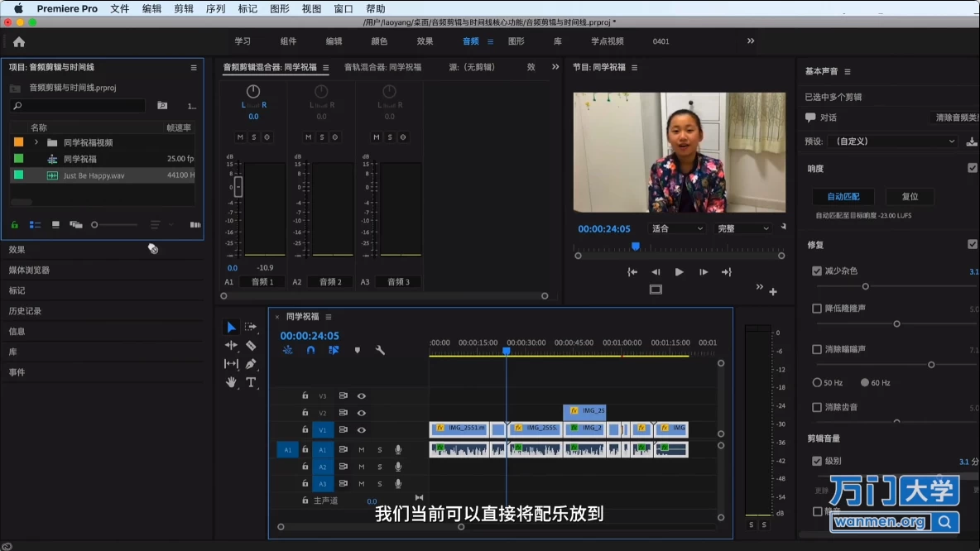
Task: Enable the 降低隆隆声 checkbox
Action: [x=817, y=309]
